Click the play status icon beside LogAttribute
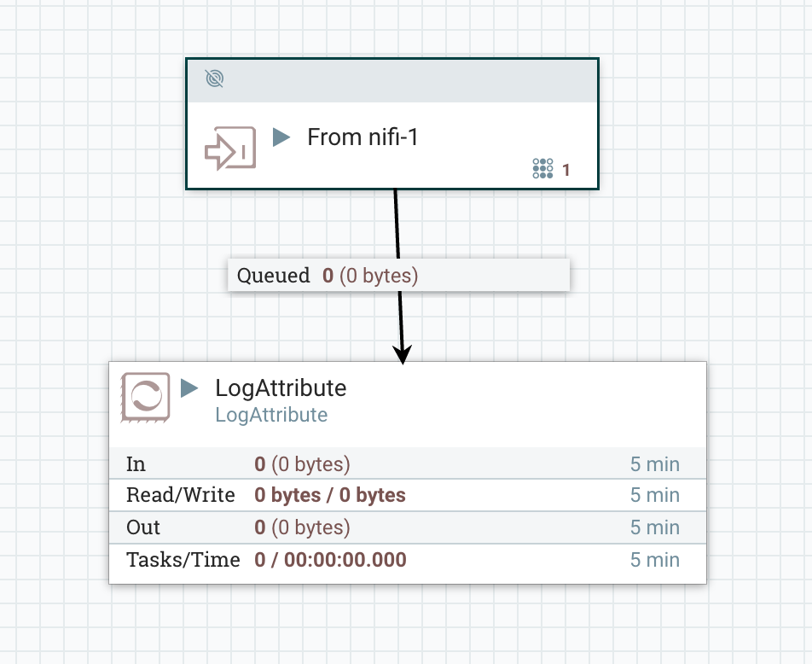This screenshot has height=664, width=812. tap(189, 387)
